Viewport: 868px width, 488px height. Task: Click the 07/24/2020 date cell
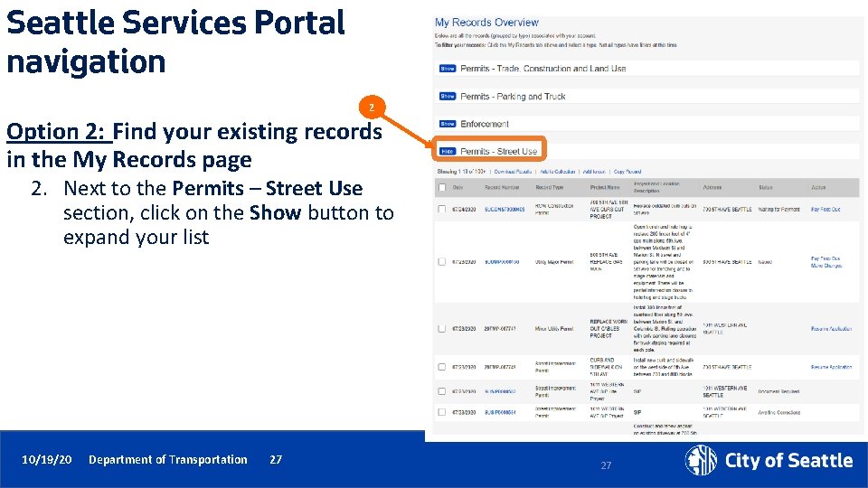point(464,210)
